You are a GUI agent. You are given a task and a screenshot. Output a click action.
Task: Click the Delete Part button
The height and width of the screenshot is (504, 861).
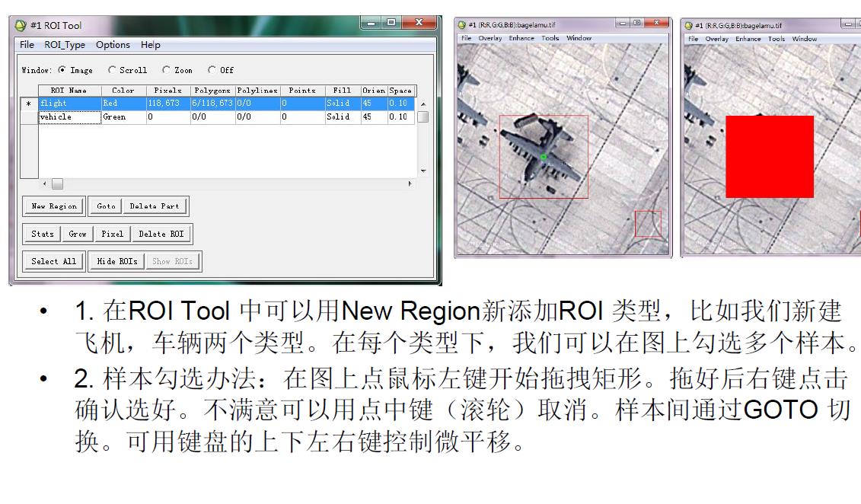[155, 206]
